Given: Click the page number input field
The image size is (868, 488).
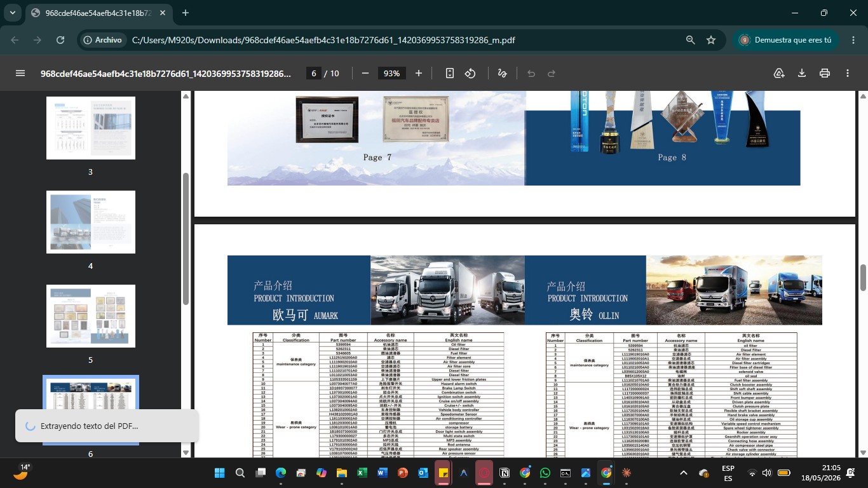Looking at the screenshot, I should [x=313, y=73].
